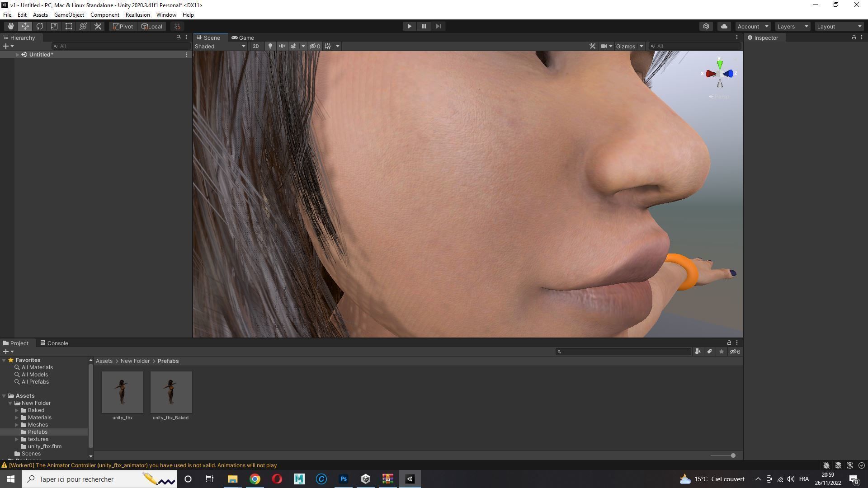Screen dimensions: 868x488
Task: Select the Rect tool
Action: click(69, 26)
